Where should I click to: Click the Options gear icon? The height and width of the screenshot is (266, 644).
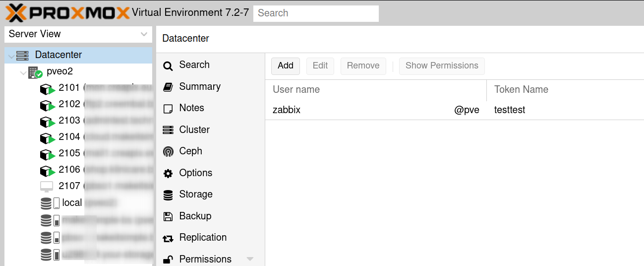tap(168, 173)
